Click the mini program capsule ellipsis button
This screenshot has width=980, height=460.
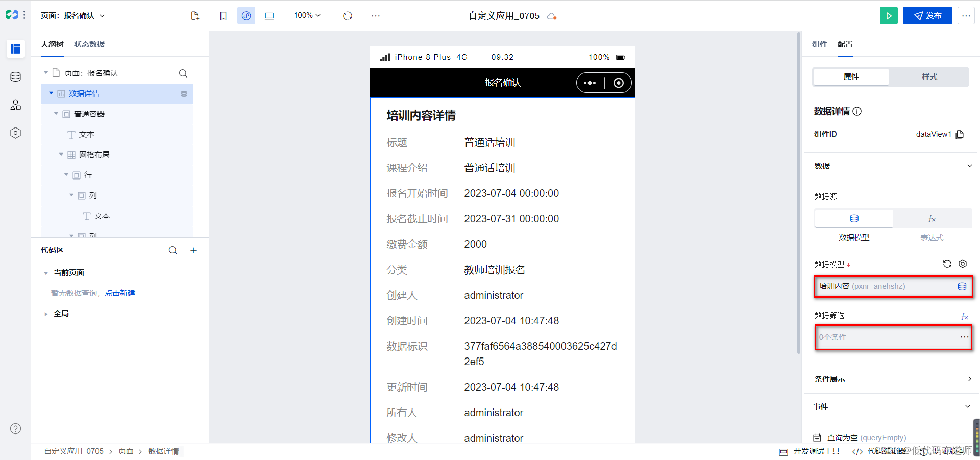coord(590,83)
